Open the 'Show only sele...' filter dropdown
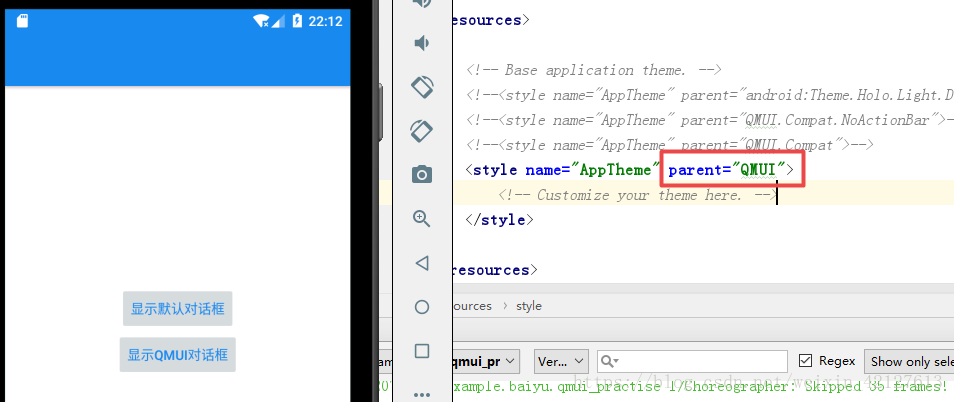 click(x=909, y=361)
